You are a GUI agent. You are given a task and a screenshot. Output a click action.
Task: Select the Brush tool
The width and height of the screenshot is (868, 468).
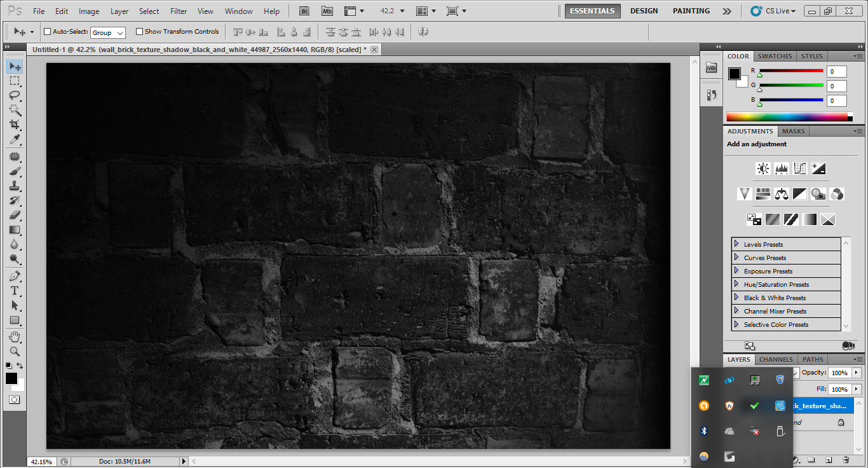click(x=15, y=171)
